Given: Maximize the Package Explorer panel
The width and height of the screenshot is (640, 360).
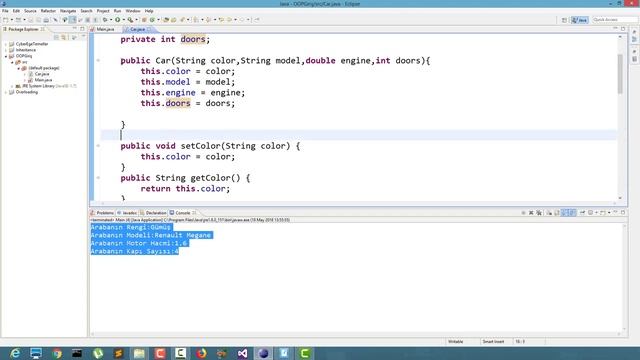Looking at the screenshot, I should [82, 29].
